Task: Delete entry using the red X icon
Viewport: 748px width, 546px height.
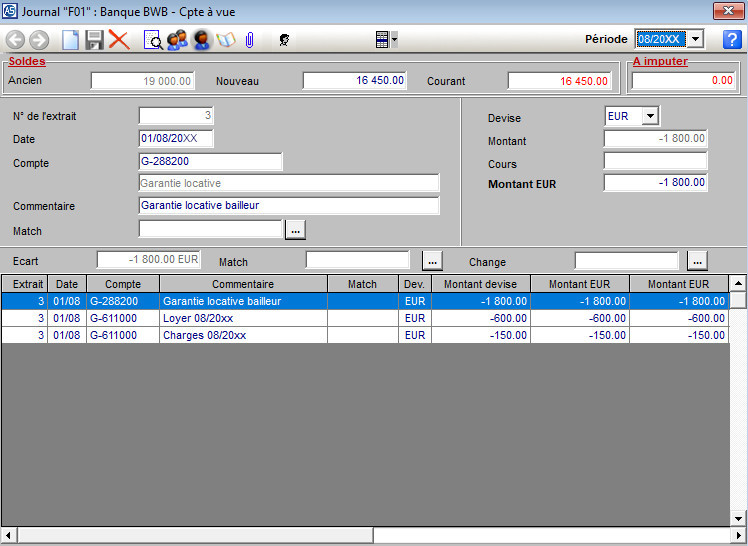Action: tap(119, 40)
